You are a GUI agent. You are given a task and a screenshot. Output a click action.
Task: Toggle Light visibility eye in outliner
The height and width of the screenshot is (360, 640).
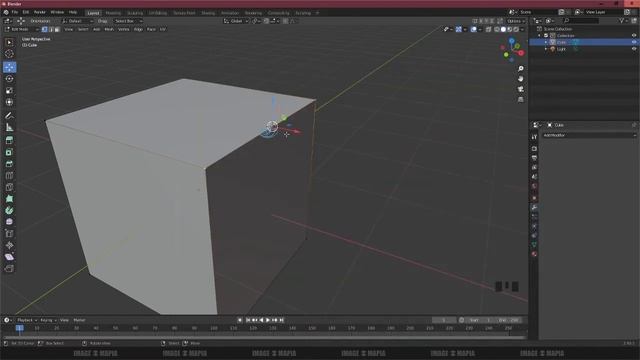tap(634, 49)
